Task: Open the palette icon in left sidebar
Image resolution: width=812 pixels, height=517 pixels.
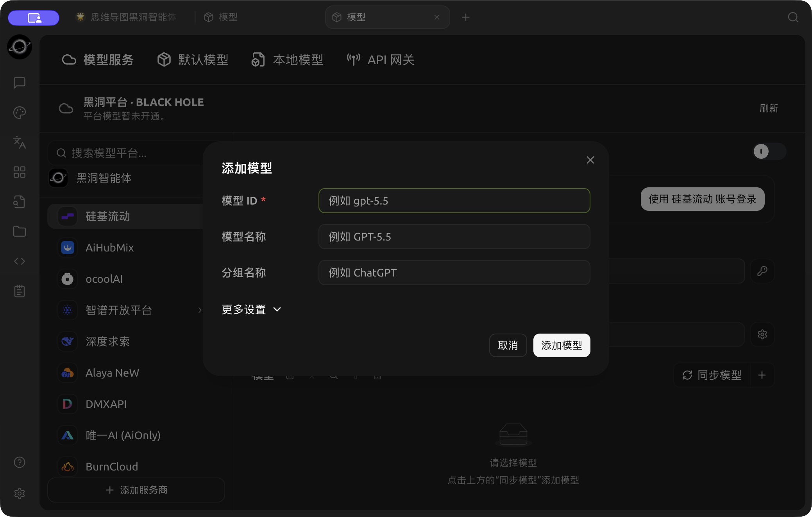Action: 20,113
